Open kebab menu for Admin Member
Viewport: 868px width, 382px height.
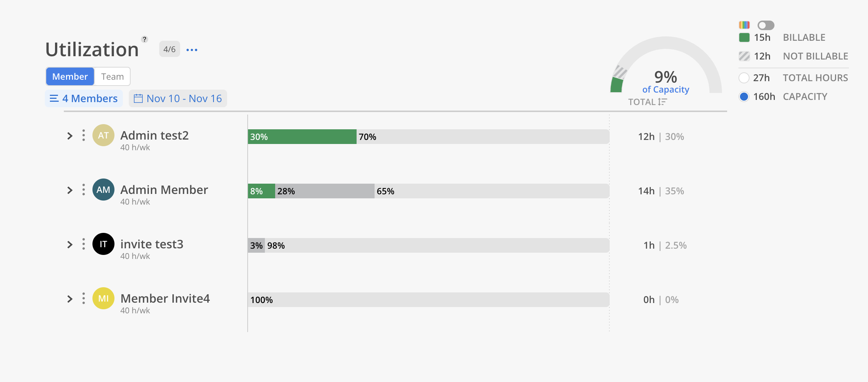click(x=84, y=190)
